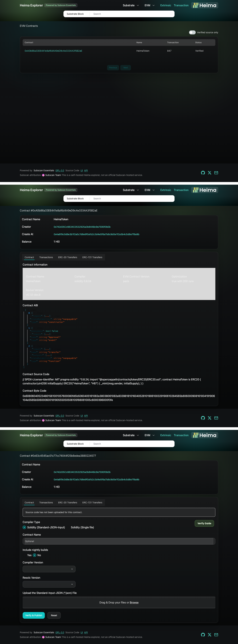Switch to ERC-721 Transfers tab under HeimaToken contract
Viewport: 238px width, 644px height.
tap(92, 257)
